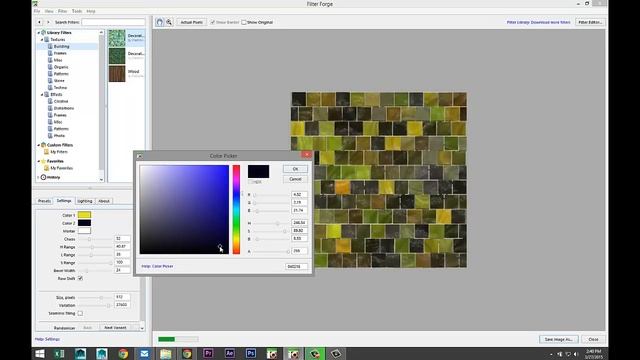This screenshot has height=360, width=640.
Task: Open File Explorer from the taskbar
Action: tap(165, 354)
